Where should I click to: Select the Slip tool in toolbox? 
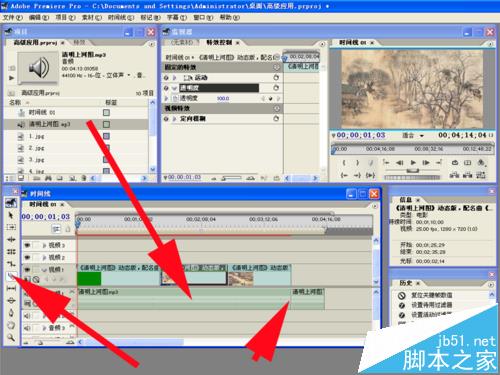click(x=11, y=288)
